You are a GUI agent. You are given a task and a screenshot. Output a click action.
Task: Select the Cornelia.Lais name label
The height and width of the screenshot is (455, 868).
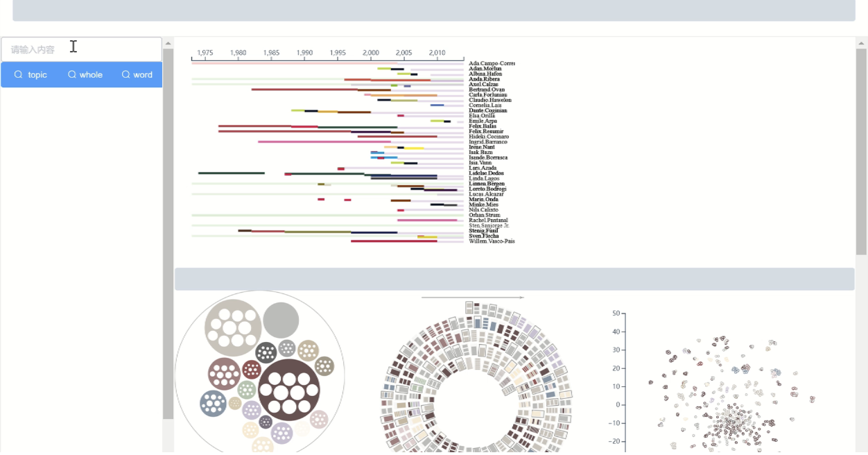click(x=485, y=105)
